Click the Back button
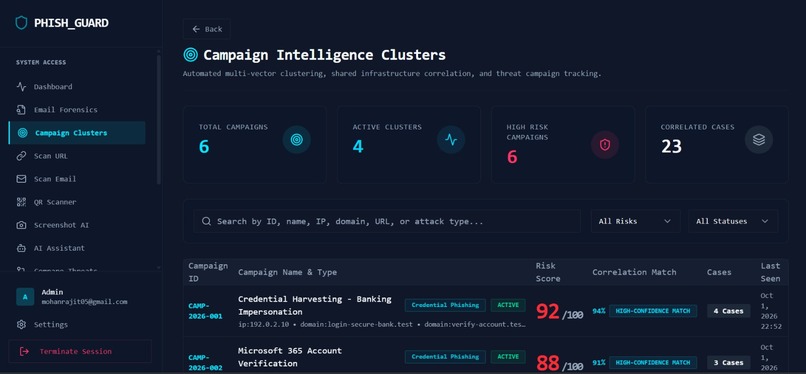 [x=207, y=29]
